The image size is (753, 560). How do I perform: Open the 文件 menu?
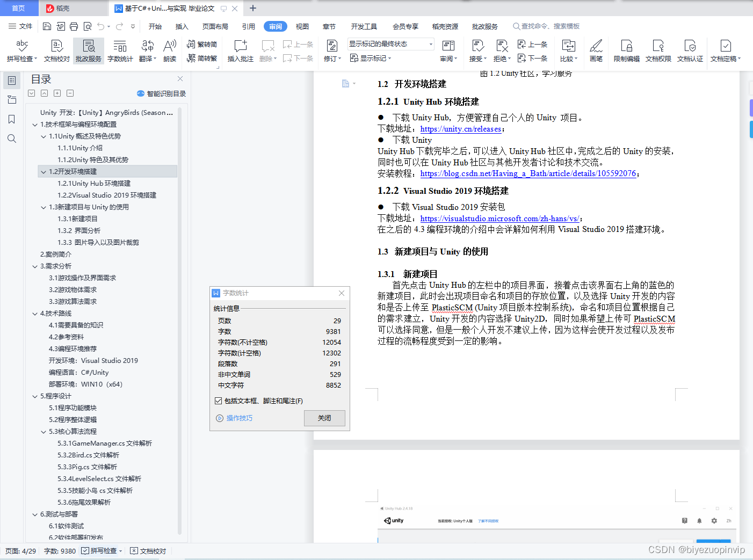tap(20, 26)
